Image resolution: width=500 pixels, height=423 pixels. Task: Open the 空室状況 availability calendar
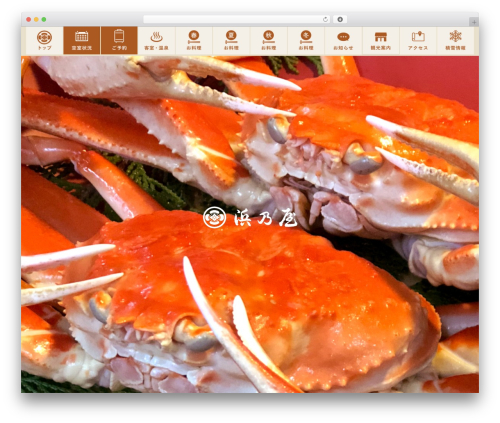pyautogui.click(x=82, y=40)
